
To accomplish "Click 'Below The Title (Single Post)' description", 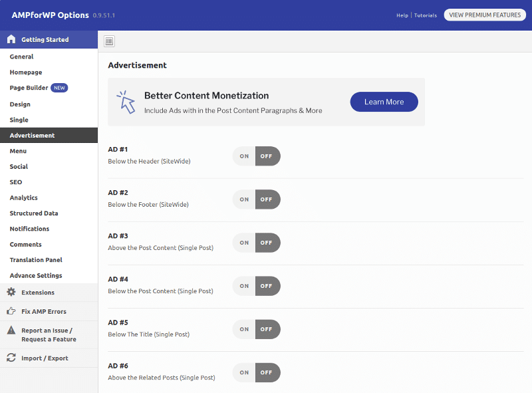I will 149,334.
